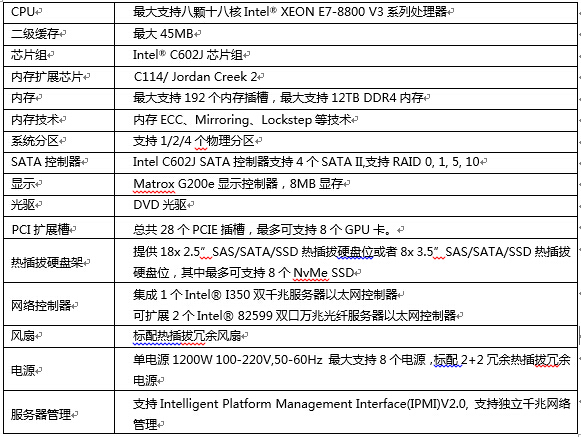This screenshot has height=437, width=581.
Task: Click the IPMI V2.0 management description line
Action: coord(352,403)
